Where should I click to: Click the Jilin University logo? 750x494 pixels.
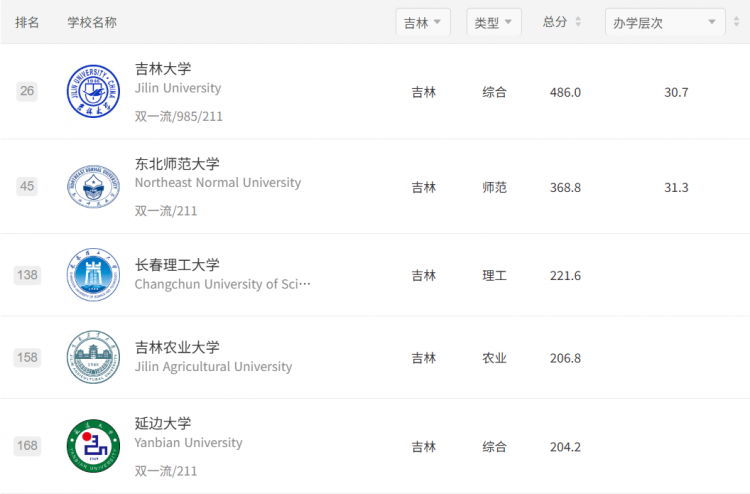[x=93, y=91]
